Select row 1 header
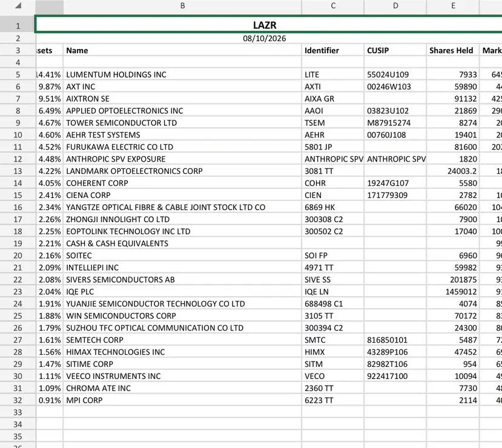This screenshot has width=502, height=448. (x=18, y=25)
